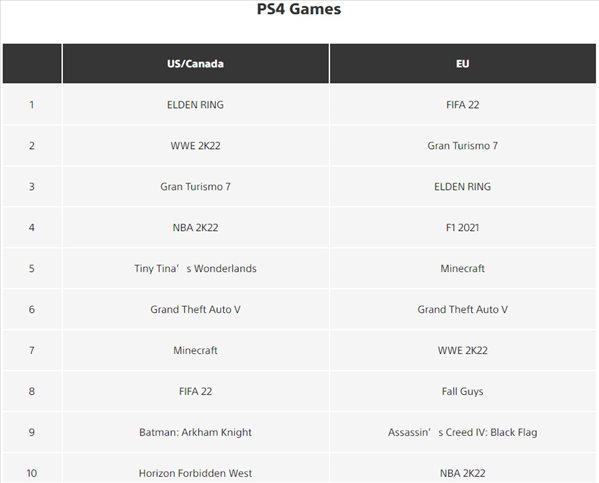Viewport: 599px width, 483px height.
Task: Select Grand Theft Auto V under US/Canada
Action: (x=195, y=309)
